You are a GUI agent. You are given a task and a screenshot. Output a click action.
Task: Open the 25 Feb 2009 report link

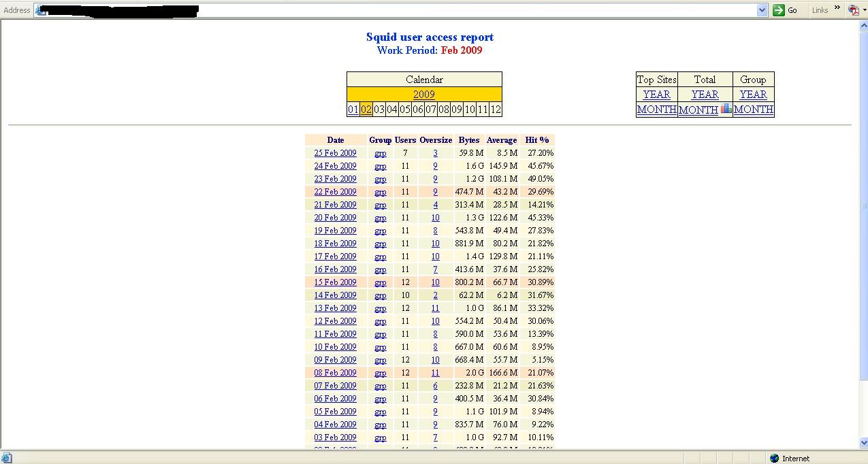[335, 153]
